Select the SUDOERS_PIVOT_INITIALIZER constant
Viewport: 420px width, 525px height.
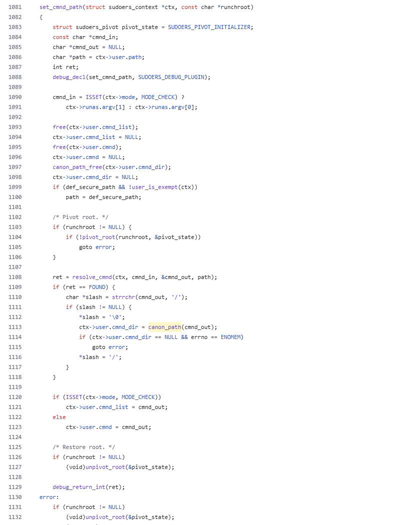[209, 27]
